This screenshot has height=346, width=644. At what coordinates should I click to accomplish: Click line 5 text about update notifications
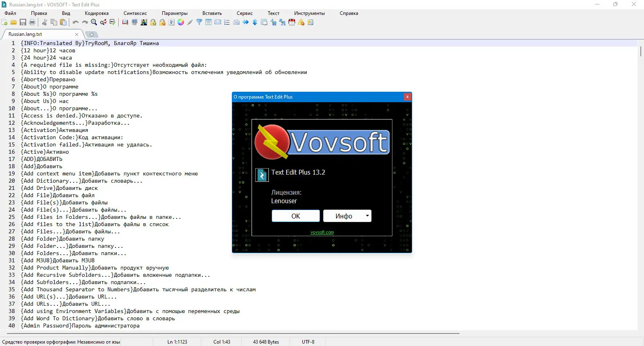pyautogui.click(x=164, y=72)
